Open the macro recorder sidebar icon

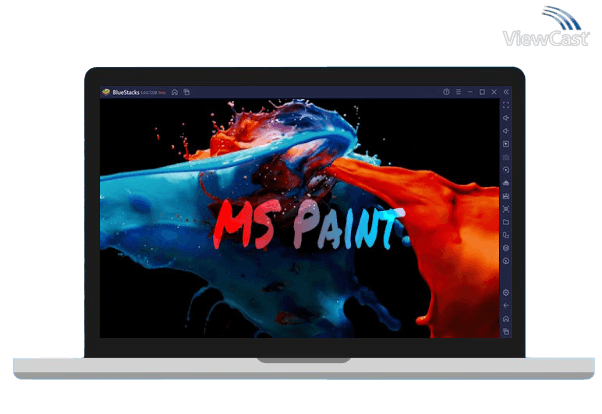pos(506,196)
